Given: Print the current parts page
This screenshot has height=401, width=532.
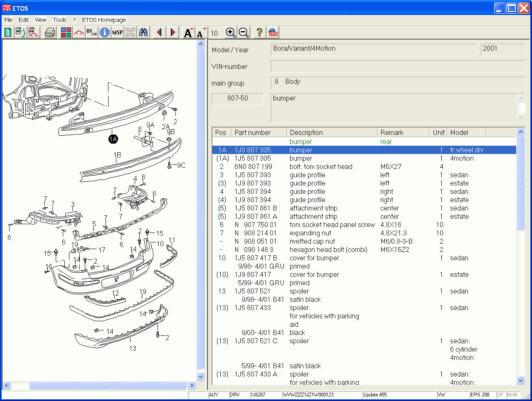Looking at the screenshot, I should [x=50, y=32].
